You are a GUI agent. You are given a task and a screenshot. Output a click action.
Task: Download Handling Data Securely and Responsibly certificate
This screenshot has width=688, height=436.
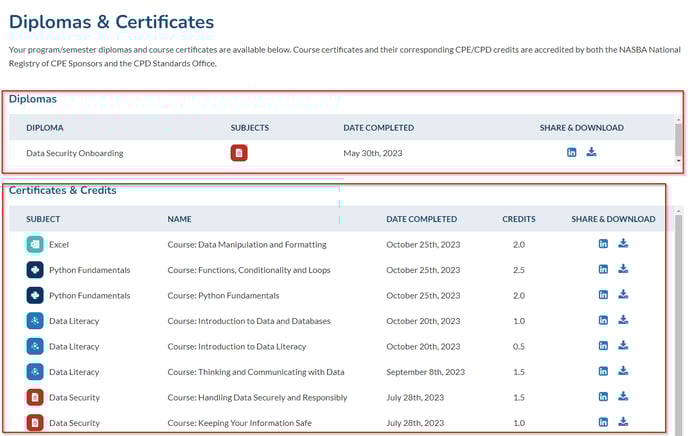[x=623, y=397]
